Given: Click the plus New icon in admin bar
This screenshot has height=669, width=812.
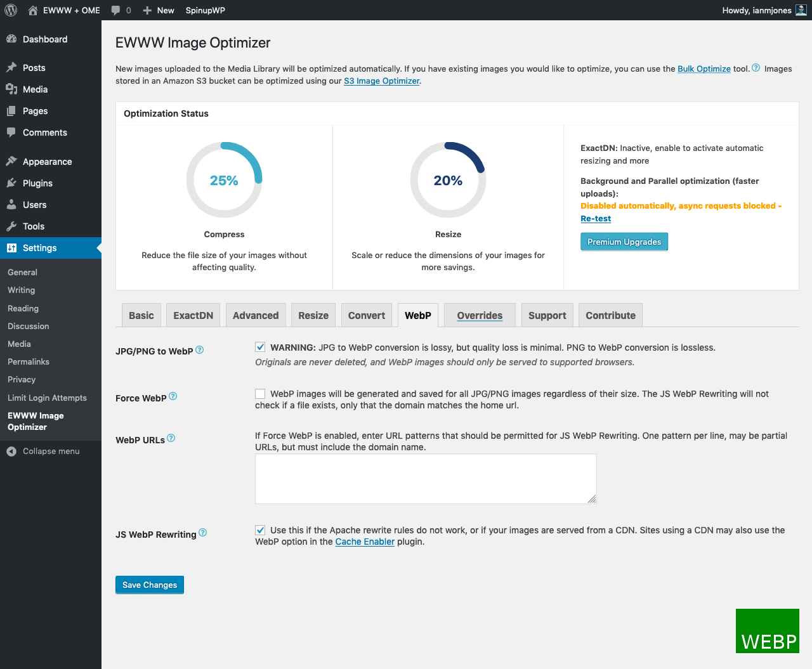Looking at the screenshot, I should pos(147,10).
